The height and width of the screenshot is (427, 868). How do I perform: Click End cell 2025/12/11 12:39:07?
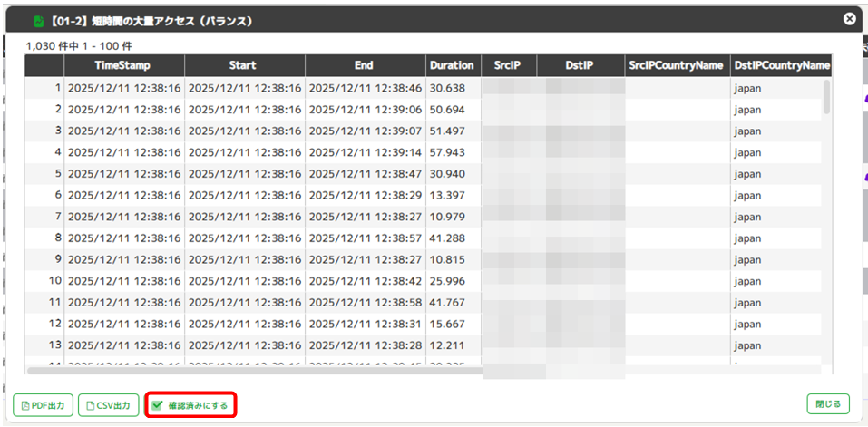[366, 131]
